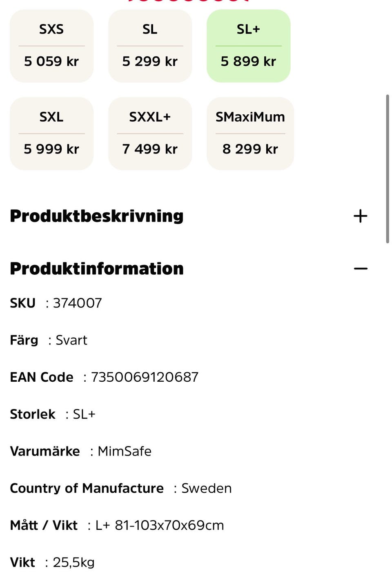Click the Mått dimensions text L+ 81-103x70x69cm
392x576 pixels.
point(160,525)
